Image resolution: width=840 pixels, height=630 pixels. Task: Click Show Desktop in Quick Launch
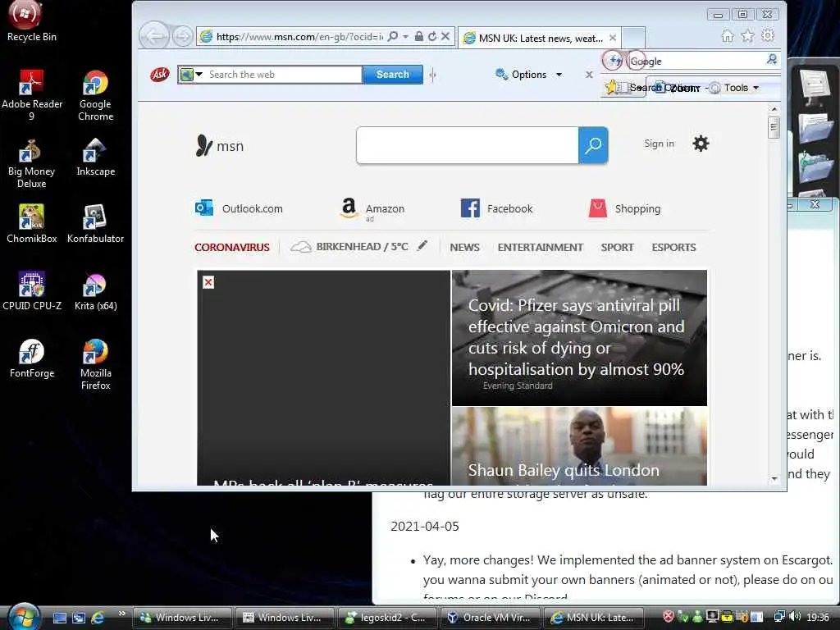coord(59,618)
